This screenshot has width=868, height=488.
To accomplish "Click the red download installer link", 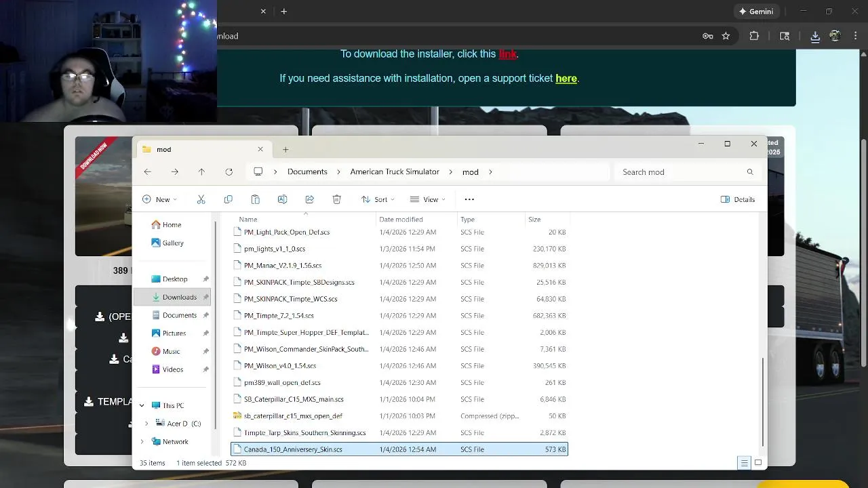I will click(507, 54).
